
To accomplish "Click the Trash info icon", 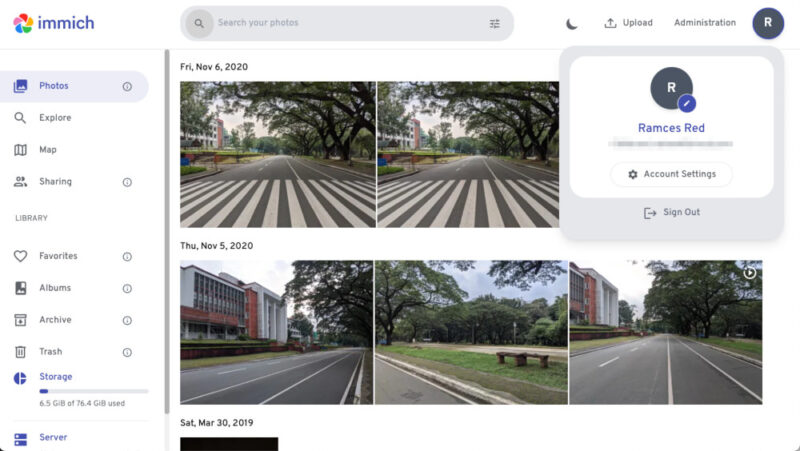I will pos(127,353).
